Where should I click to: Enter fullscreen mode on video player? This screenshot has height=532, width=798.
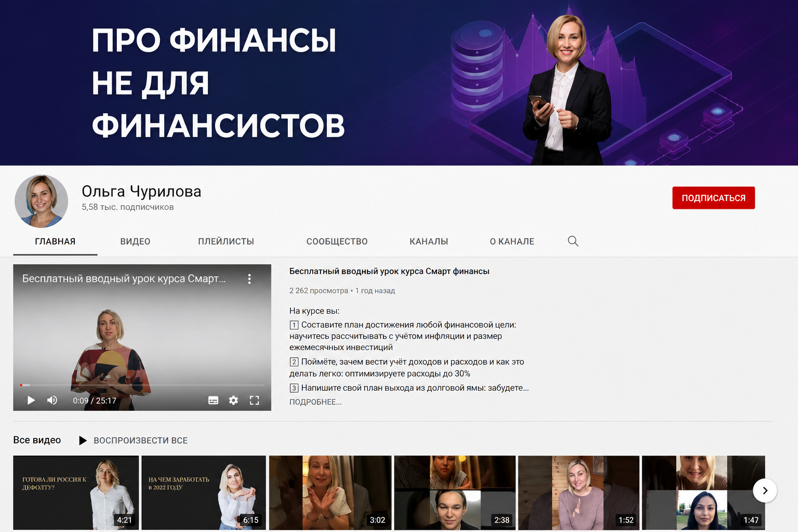point(254,400)
